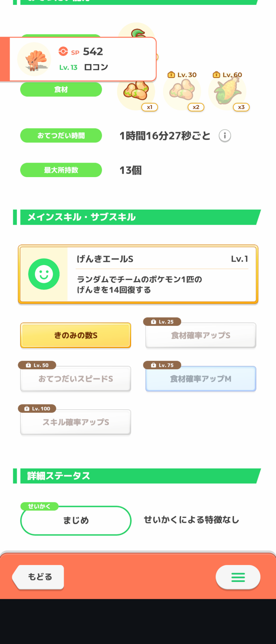Tap the locked おてつだいスピードS sub skill
The width and height of the screenshot is (276, 644).
tap(76, 379)
